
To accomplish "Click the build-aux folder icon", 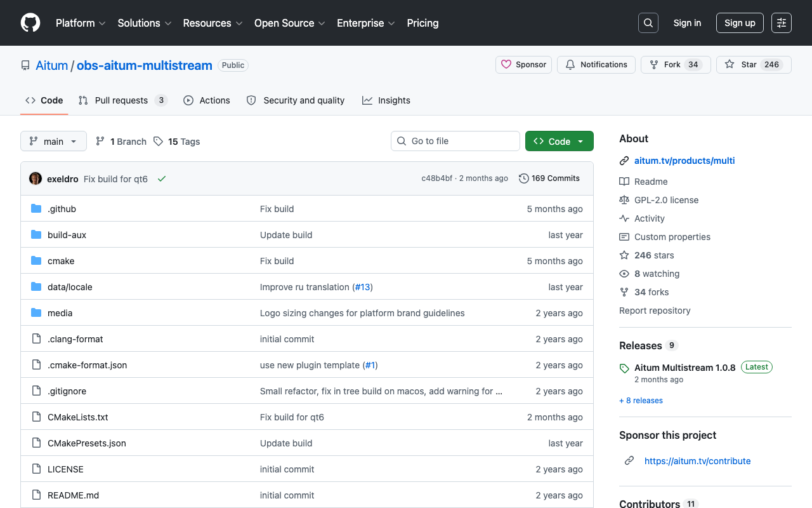I will (36, 235).
